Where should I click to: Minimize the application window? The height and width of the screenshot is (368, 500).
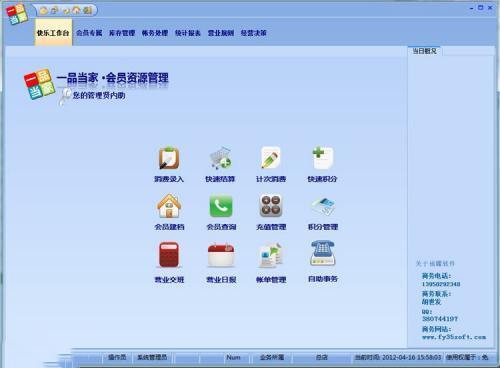point(471,8)
